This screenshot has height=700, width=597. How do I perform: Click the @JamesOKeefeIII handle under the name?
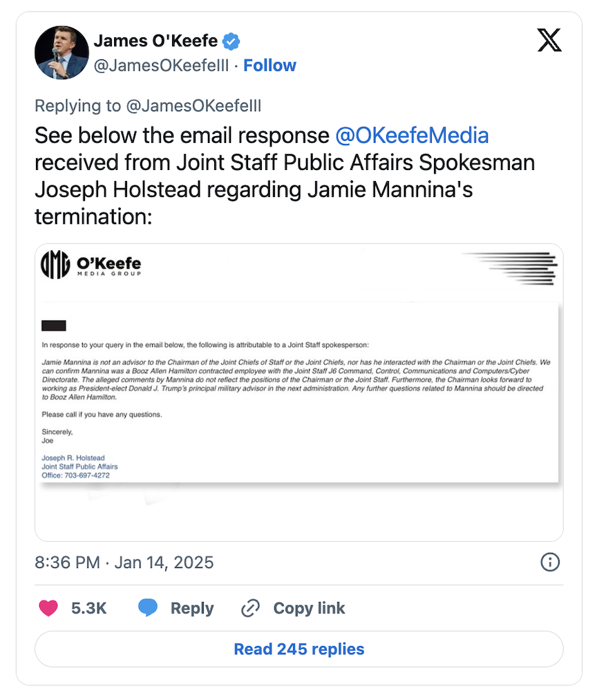point(160,66)
